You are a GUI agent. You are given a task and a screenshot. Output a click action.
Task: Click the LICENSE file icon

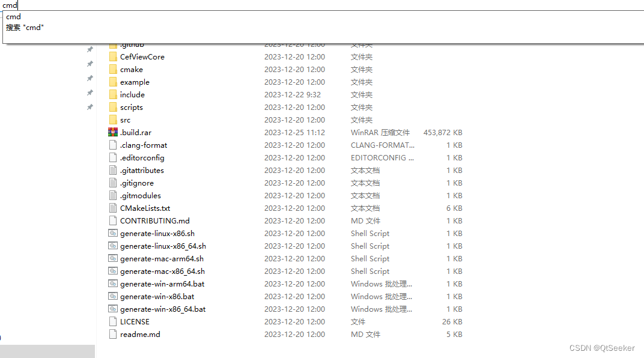coord(113,321)
